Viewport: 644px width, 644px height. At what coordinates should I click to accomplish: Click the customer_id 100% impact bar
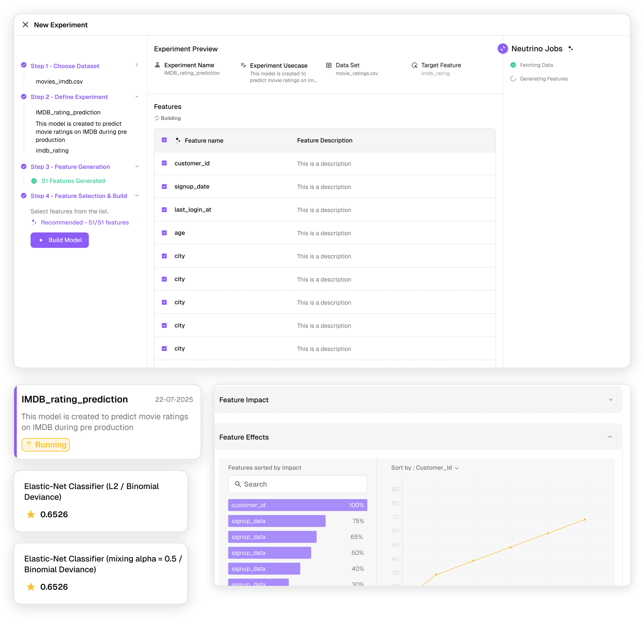(x=297, y=505)
